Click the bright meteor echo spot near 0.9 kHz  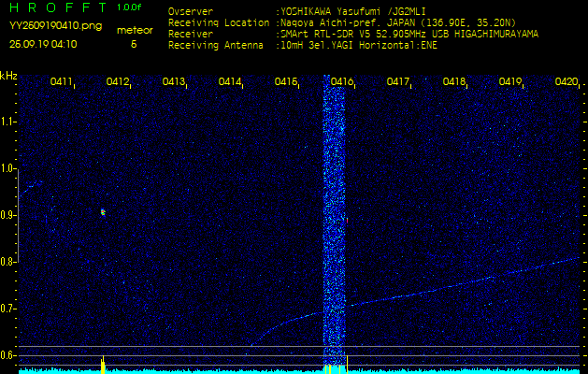pos(103,212)
